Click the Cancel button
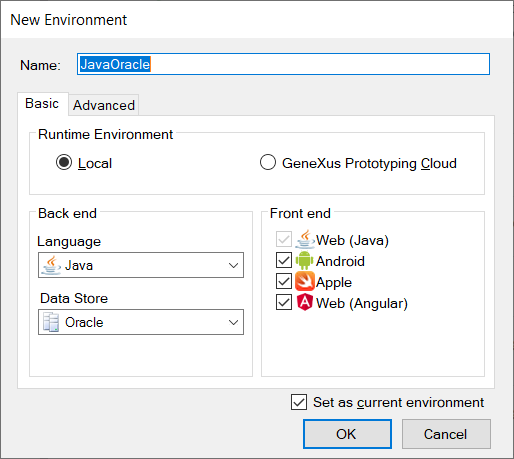514x459 pixels. 446,434
